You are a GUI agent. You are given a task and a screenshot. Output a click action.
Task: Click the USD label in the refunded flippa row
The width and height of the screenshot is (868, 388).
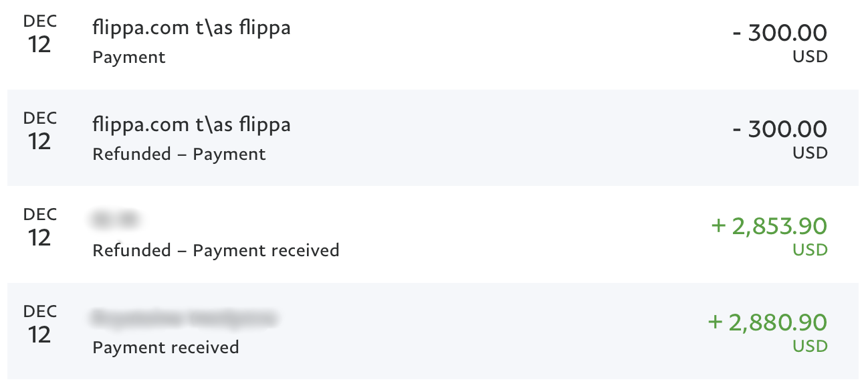810,153
